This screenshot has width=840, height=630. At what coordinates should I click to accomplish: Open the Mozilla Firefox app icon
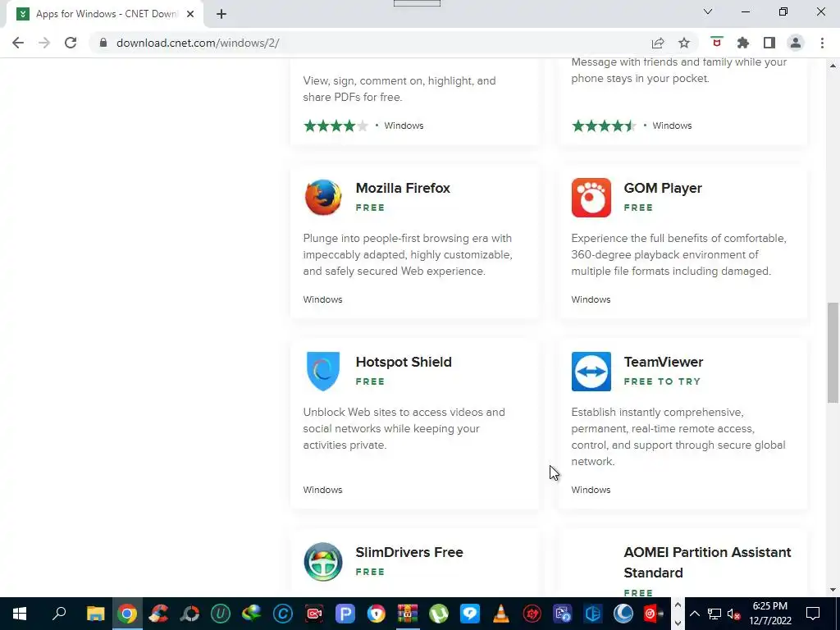pyautogui.click(x=323, y=197)
